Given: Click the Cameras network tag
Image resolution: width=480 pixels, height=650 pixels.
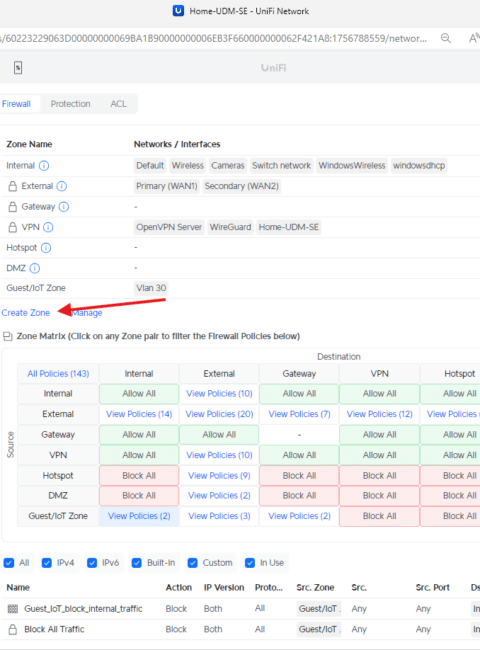Looking at the screenshot, I should [228, 166].
